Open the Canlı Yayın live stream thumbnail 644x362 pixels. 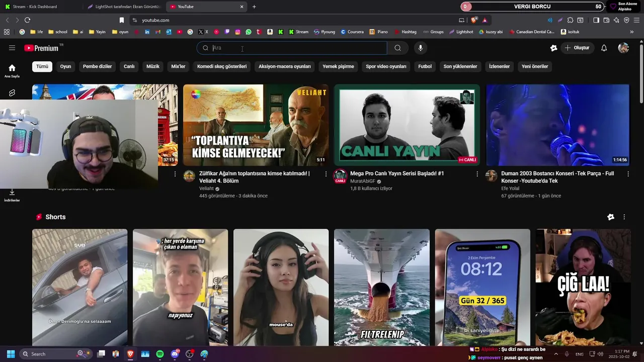tap(407, 125)
